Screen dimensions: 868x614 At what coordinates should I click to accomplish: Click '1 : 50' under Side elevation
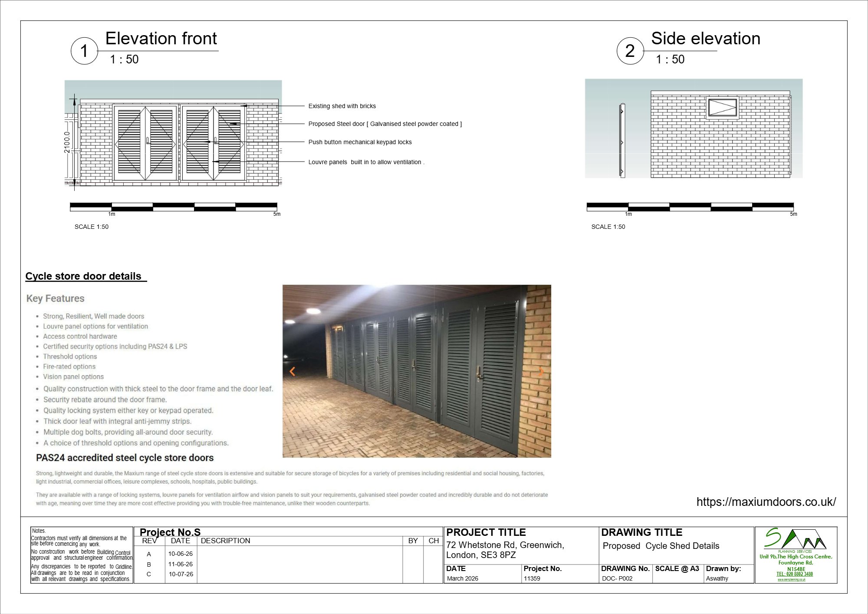coord(670,59)
